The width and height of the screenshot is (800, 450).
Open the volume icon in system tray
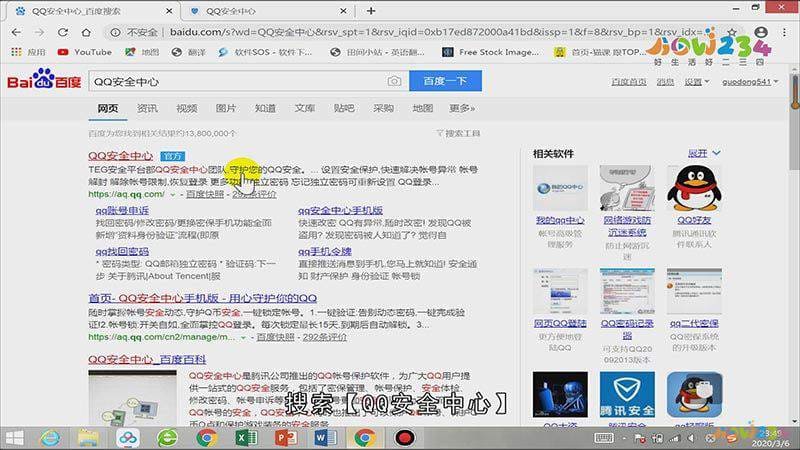[691, 438]
